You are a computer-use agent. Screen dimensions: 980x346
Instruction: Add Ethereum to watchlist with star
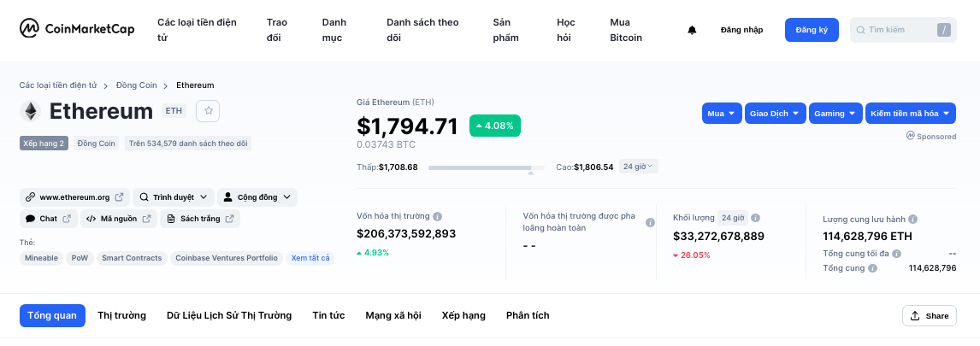208,110
